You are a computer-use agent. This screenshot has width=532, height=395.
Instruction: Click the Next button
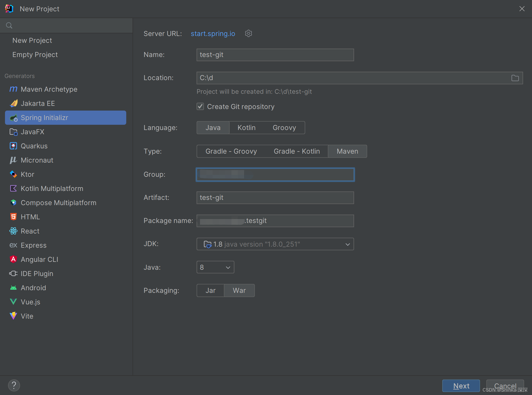point(461,386)
